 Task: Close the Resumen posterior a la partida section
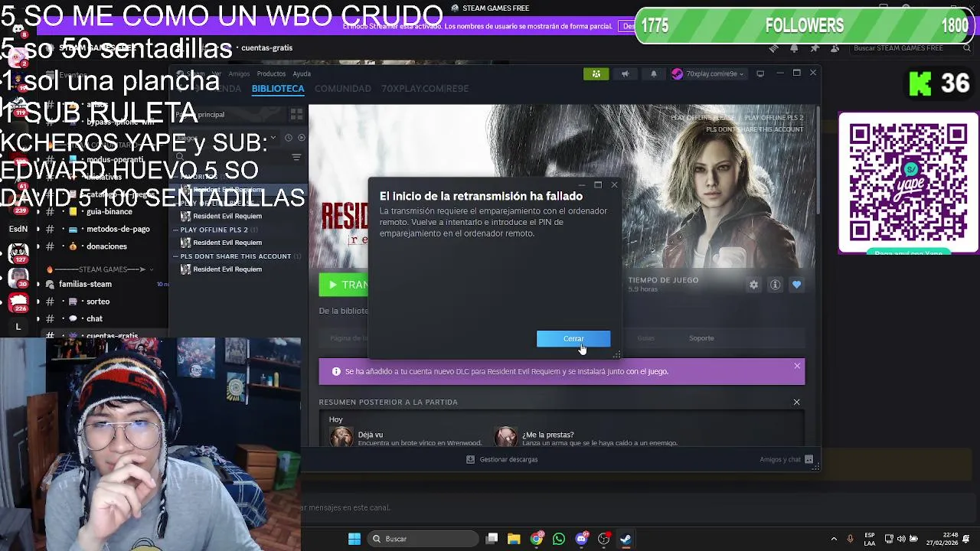click(796, 402)
